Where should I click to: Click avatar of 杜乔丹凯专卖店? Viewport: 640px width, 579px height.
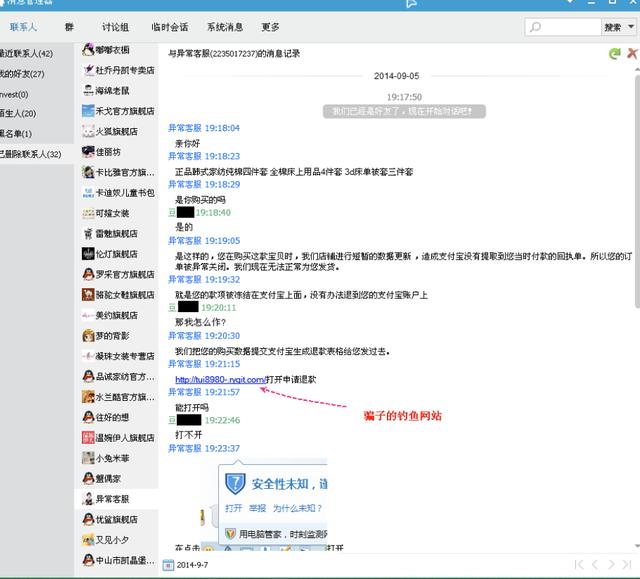click(88, 70)
